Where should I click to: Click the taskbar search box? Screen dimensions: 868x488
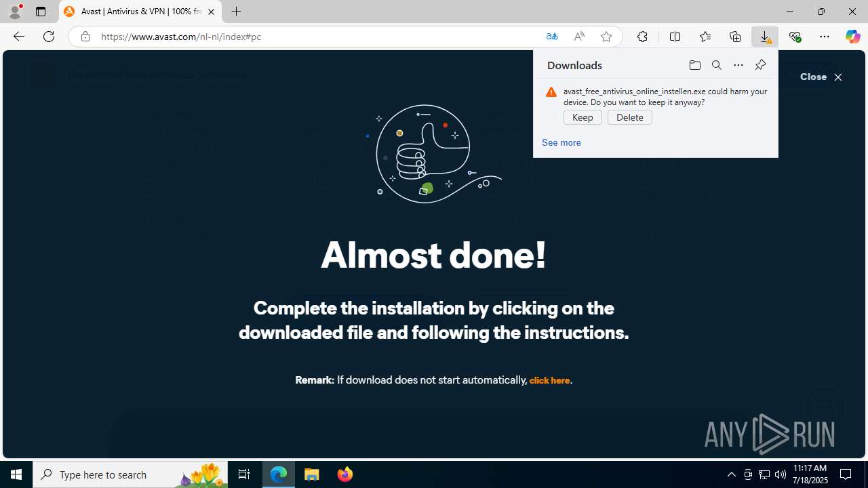[130, 474]
